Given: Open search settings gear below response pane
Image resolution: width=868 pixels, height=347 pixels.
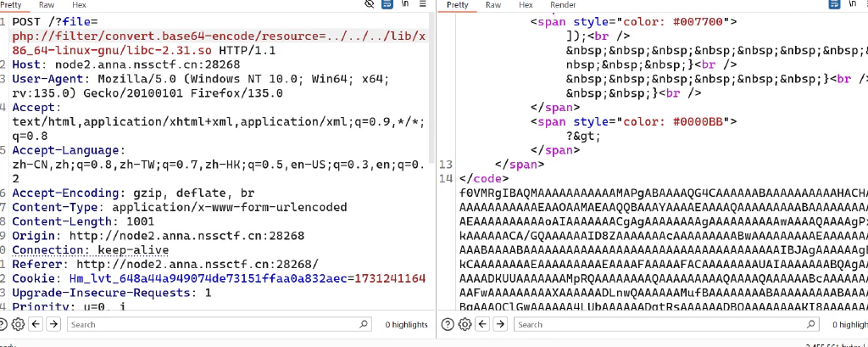Looking at the screenshot, I should tap(465, 324).
